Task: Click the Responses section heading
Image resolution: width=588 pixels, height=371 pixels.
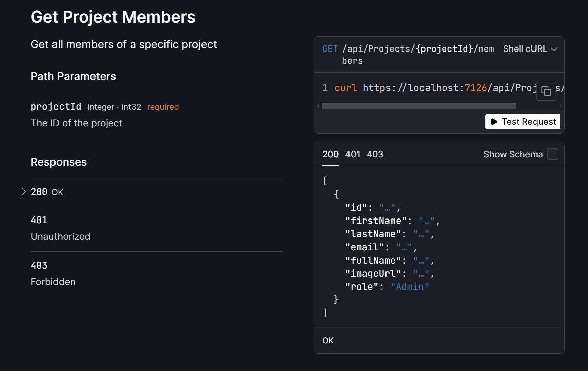Action: click(59, 162)
